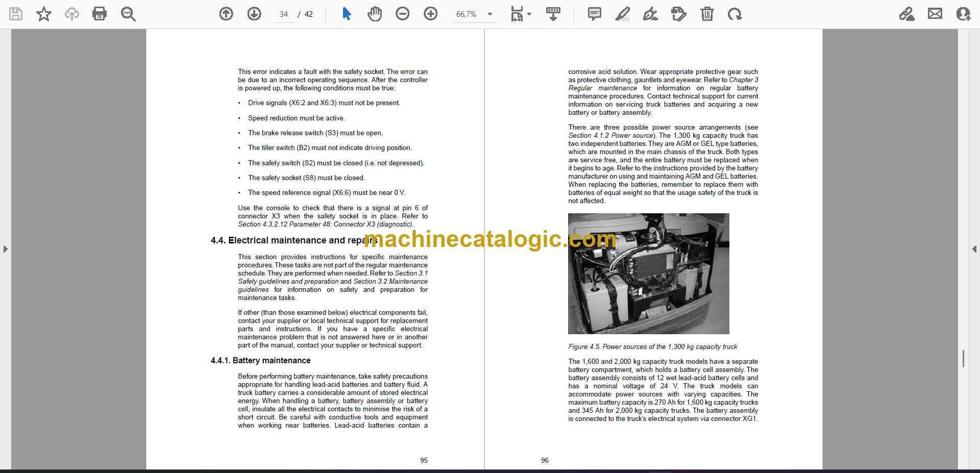Print the document with the printer icon

[100, 14]
